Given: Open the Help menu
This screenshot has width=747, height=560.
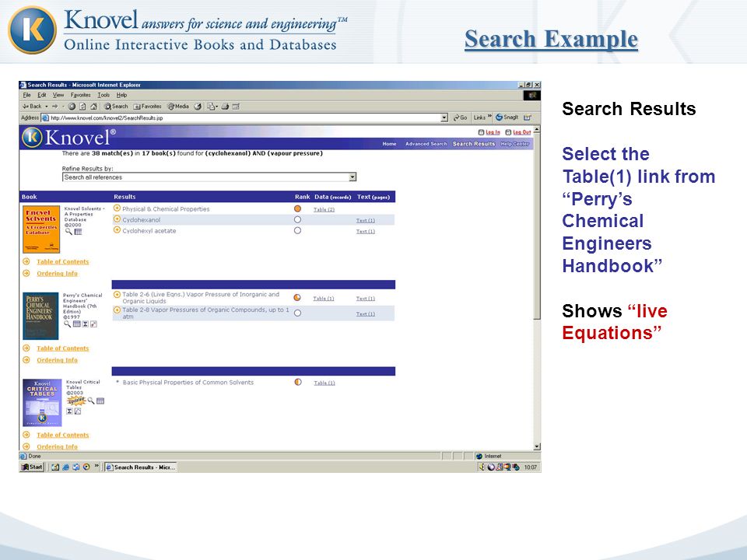Looking at the screenshot, I should click(x=122, y=95).
